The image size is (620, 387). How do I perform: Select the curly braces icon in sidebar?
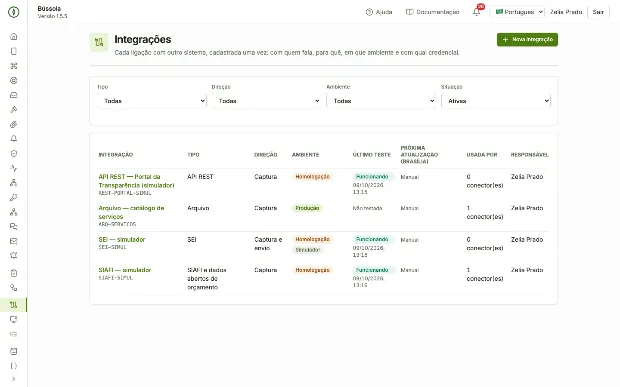pyautogui.click(x=13, y=366)
